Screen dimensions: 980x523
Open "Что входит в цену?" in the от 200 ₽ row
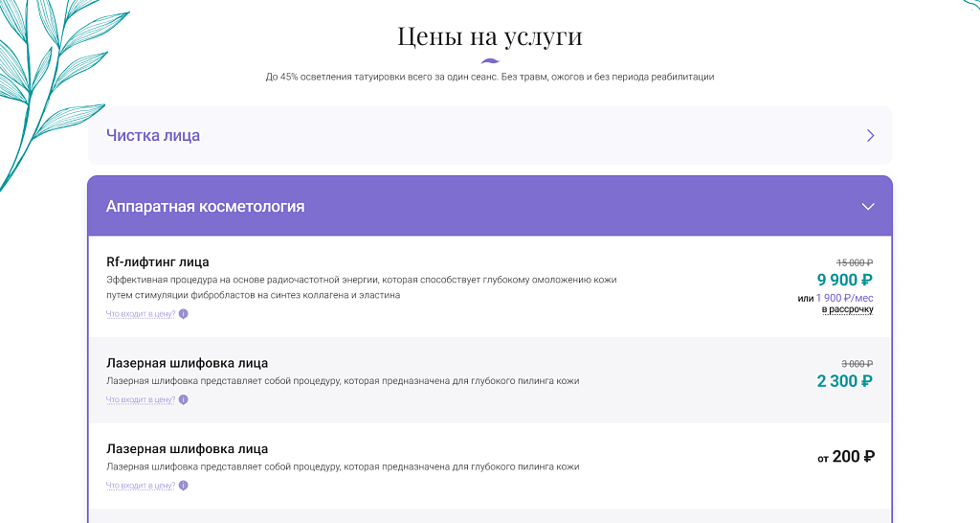[x=141, y=486]
